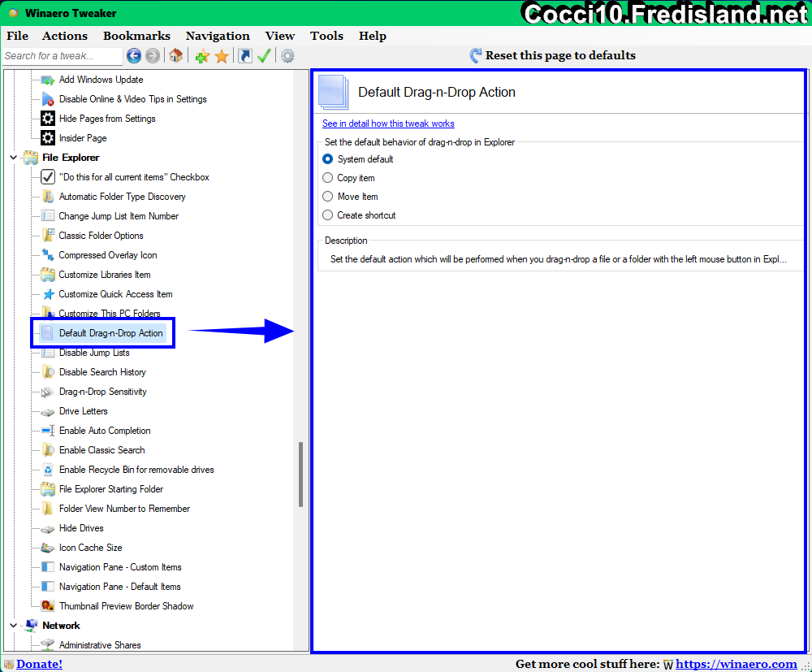Viewport: 812px width, 672px height.
Task: Click the Customize Quick Access star icon
Action: pos(48,294)
